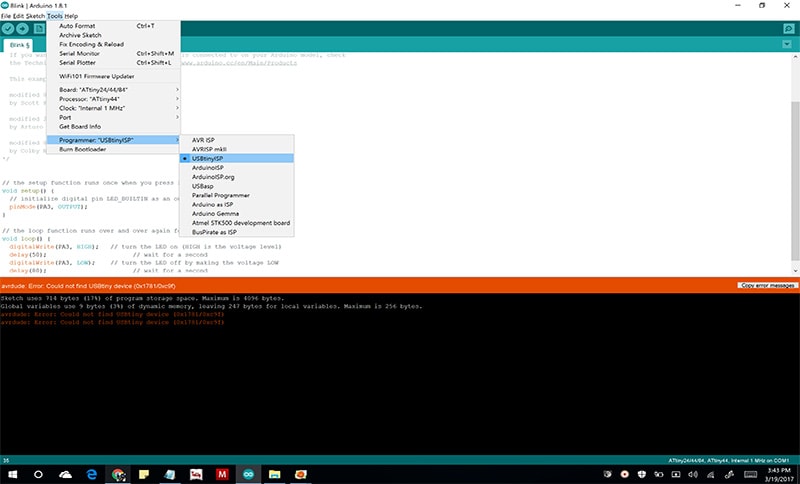
Task: Launch WiFi101 Firmware Updater
Action: (113, 76)
